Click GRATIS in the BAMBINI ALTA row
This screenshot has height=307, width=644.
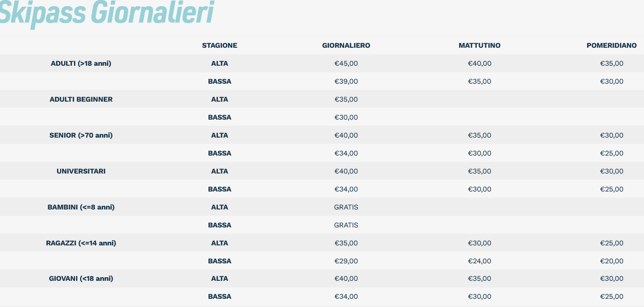[346, 207]
